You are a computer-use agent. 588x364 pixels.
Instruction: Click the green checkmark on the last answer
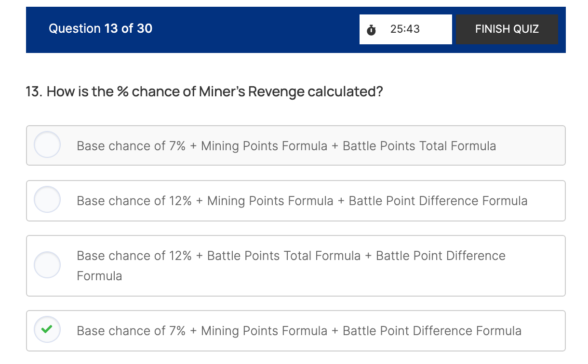tap(47, 330)
